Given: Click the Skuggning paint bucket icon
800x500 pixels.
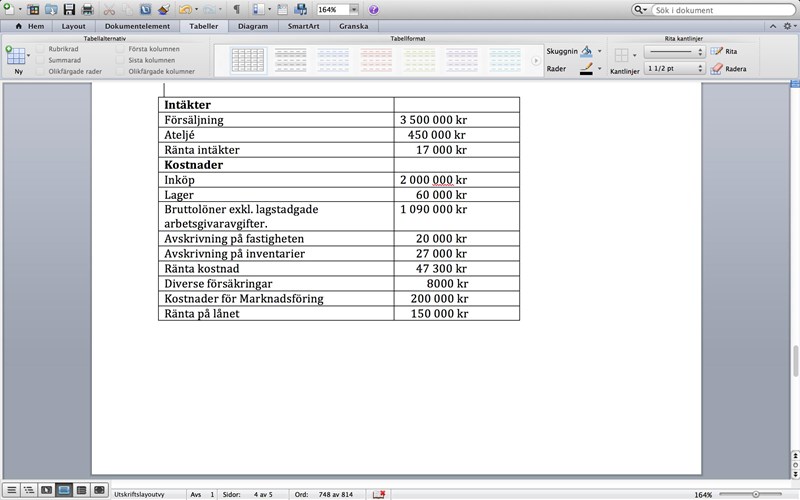Looking at the screenshot, I should click(587, 50).
